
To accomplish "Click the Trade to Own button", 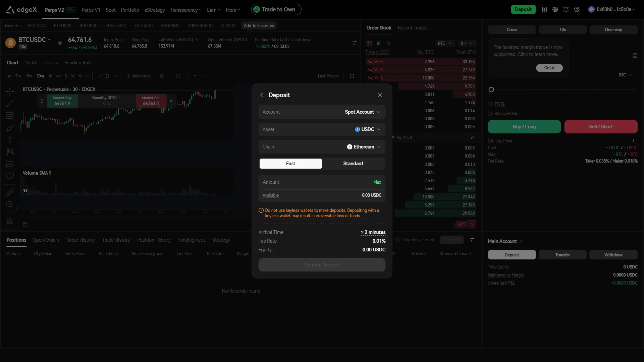I will (x=276, y=9).
